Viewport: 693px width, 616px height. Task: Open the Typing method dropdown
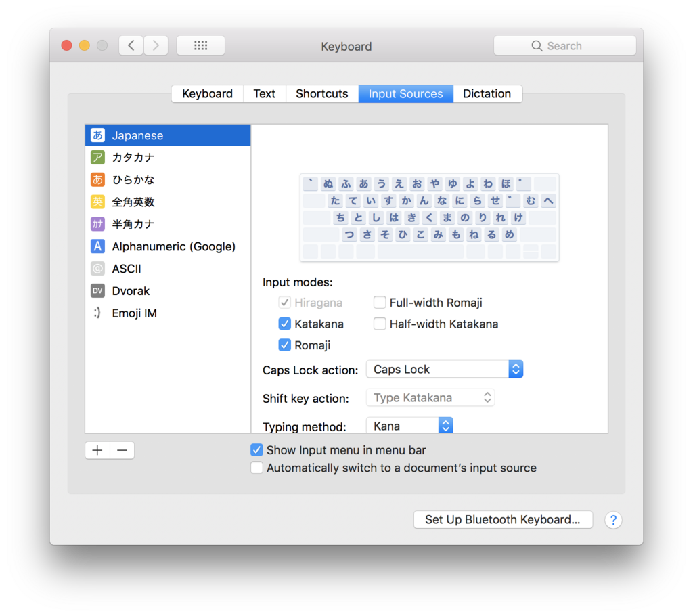(x=409, y=426)
